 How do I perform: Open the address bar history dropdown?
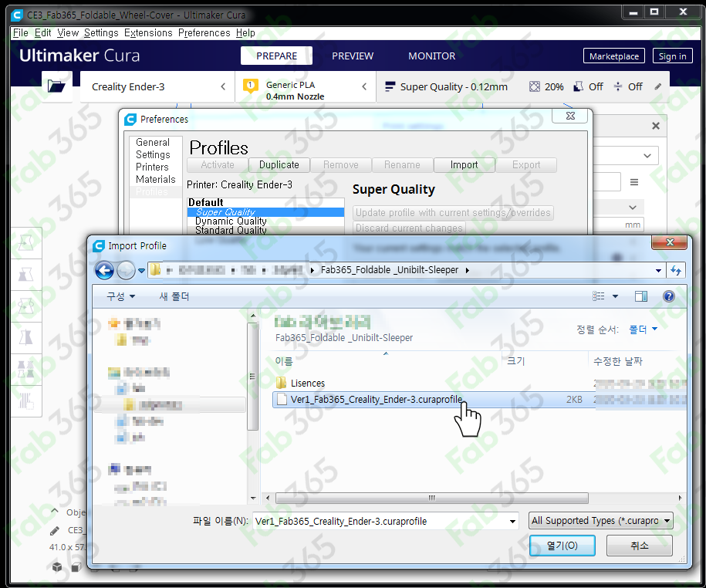tap(658, 271)
